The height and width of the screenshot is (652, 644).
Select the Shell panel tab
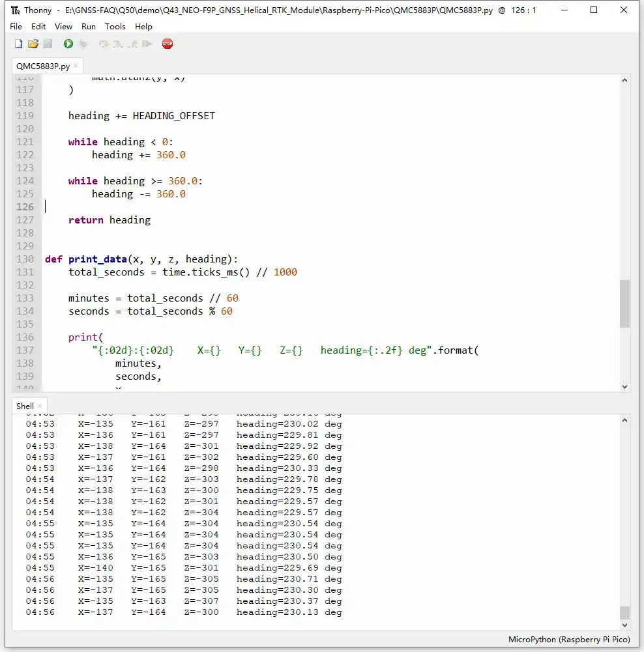[x=25, y=406]
